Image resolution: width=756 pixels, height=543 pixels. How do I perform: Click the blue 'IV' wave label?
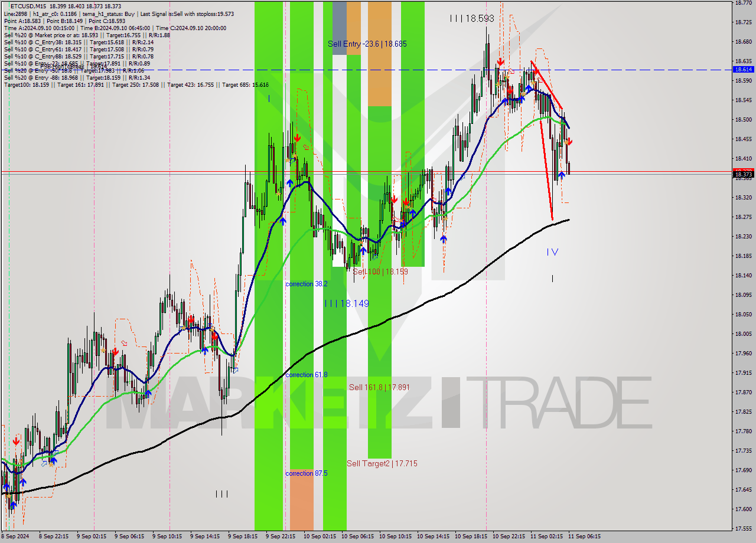click(552, 252)
